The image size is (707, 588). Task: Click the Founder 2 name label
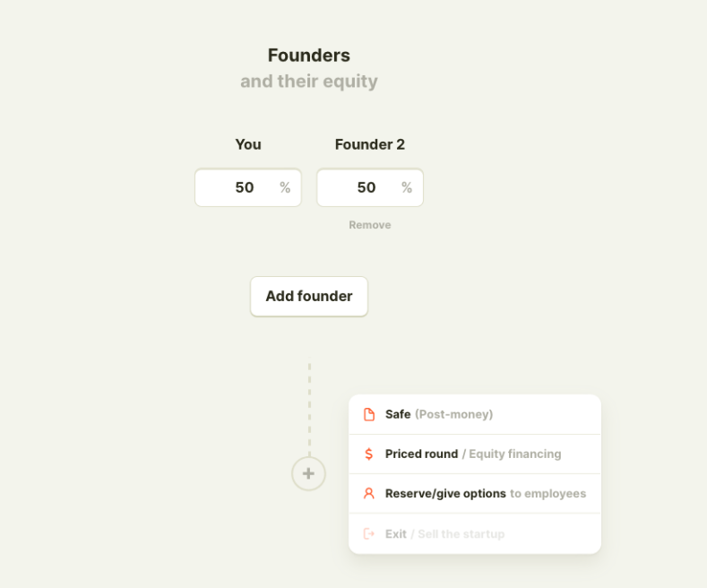pos(370,144)
